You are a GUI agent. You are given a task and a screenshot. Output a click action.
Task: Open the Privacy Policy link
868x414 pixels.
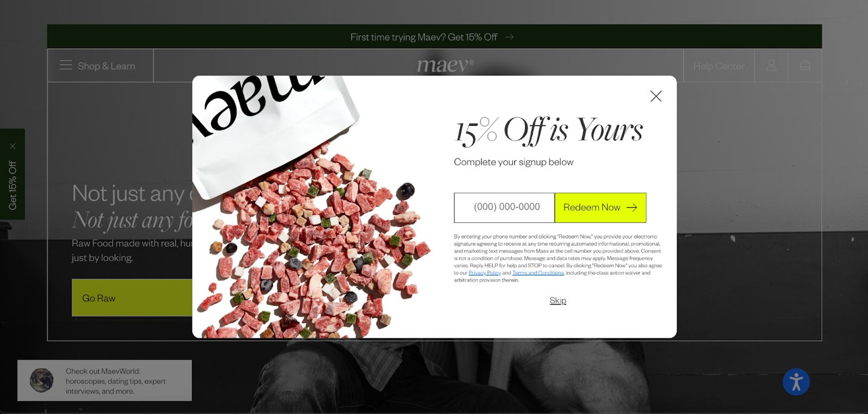pyautogui.click(x=485, y=273)
